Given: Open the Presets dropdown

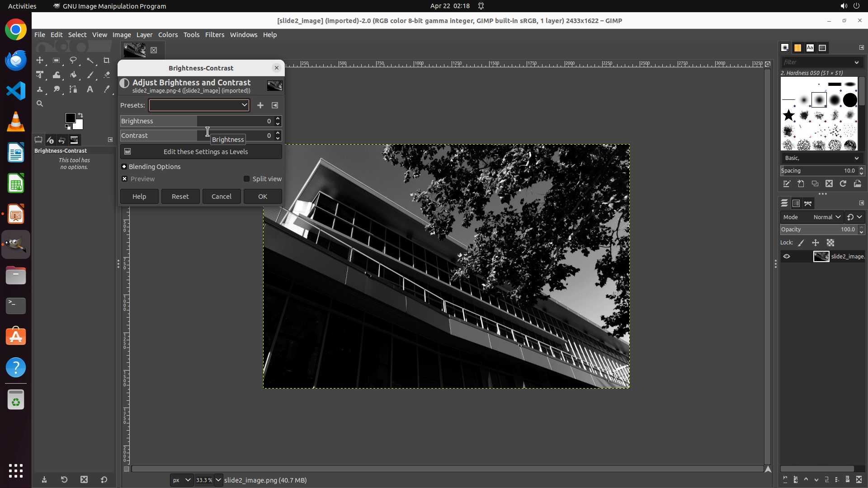Looking at the screenshot, I should pos(199,105).
